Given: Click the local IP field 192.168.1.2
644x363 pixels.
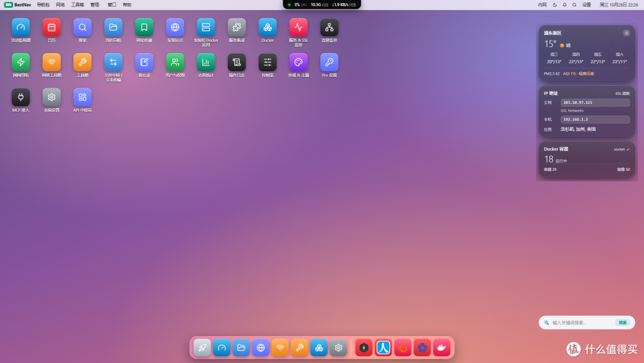Looking at the screenshot, I should (x=595, y=119).
